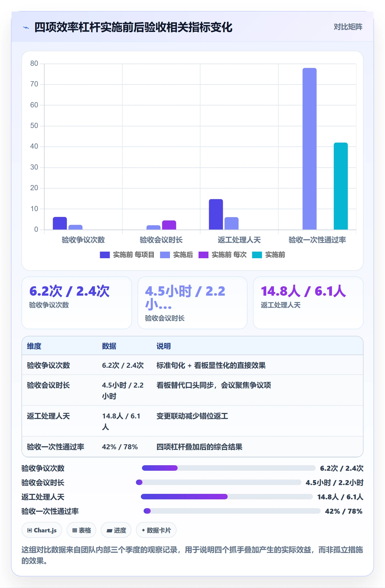This screenshot has width=385, height=588.
Task: Click the 验收争议次数 x-axis label
Action: point(83,240)
